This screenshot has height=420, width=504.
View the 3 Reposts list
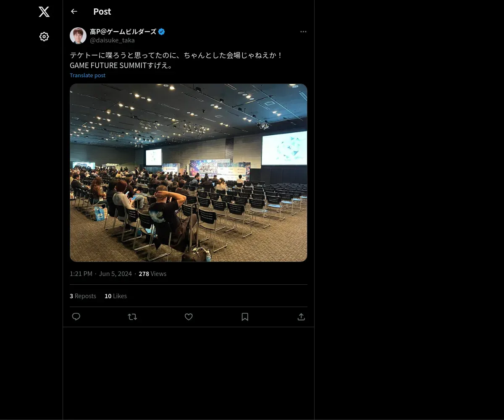pos(83,296)
